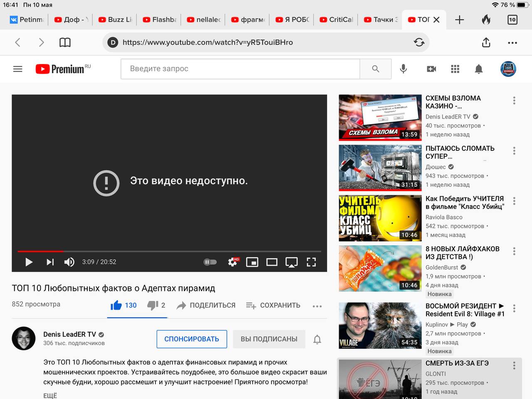Open the bookmarks book icon
The image size is (532, 399).
tap(65, 42)
